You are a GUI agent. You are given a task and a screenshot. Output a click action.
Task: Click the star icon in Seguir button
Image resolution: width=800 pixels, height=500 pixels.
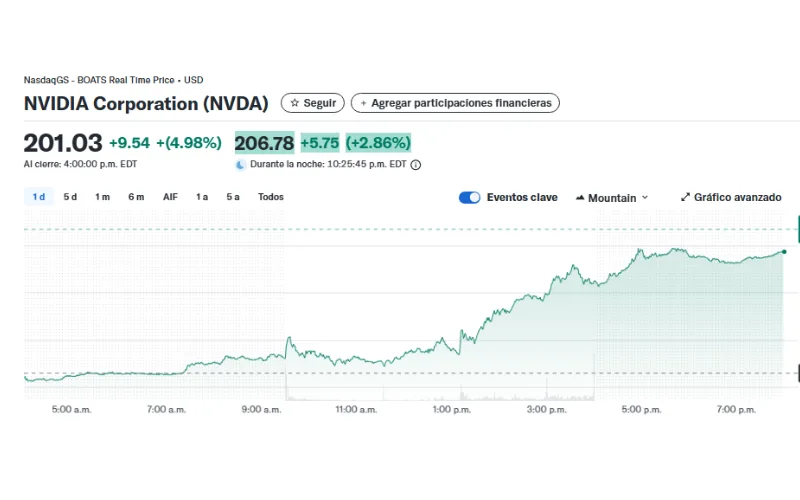(295, 103)
